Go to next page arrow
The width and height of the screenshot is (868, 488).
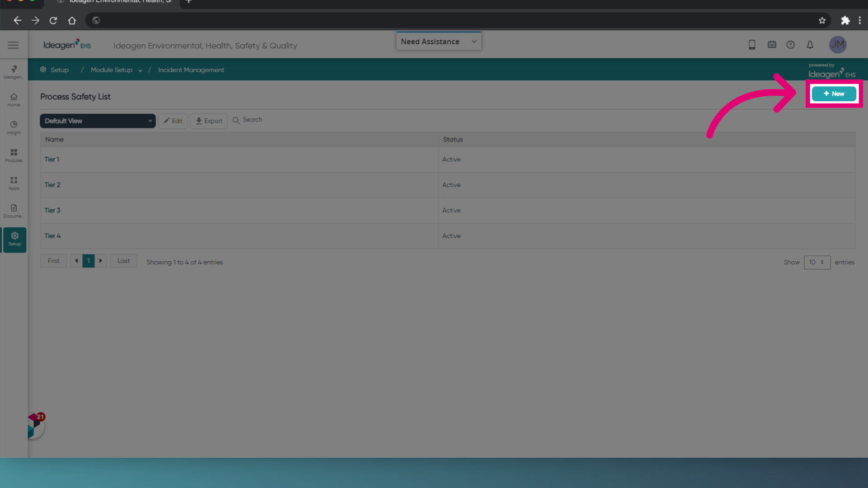pyautogui.click(x=101, y=261)
